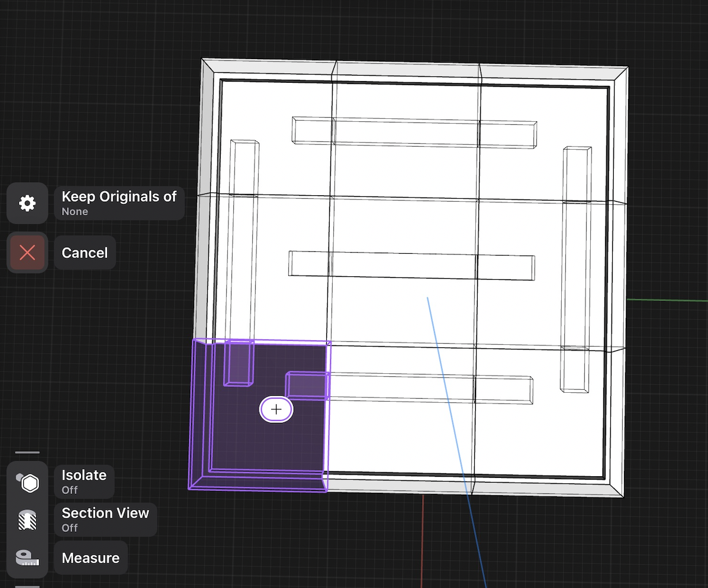Open the gear settings icon

pyautogui.click(x=27, y=203)
